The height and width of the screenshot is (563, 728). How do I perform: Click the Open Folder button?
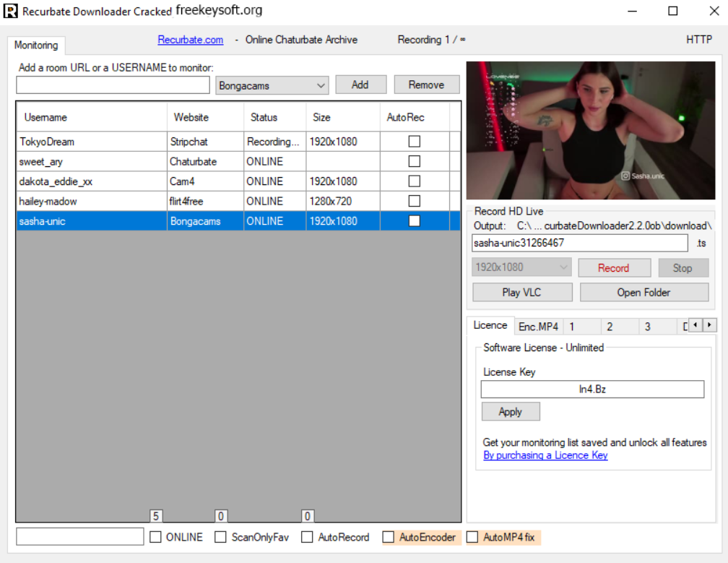[x=643, y=292]
